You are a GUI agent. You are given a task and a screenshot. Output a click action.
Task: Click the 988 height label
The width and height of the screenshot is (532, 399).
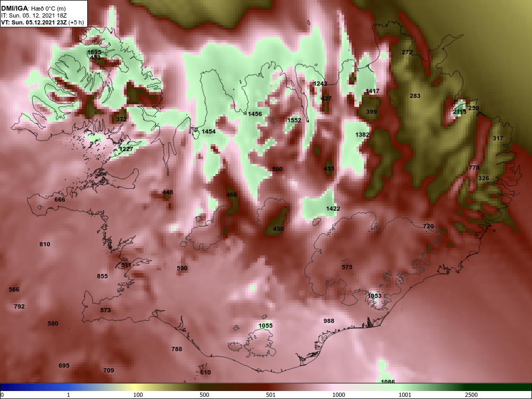[329, 321]
